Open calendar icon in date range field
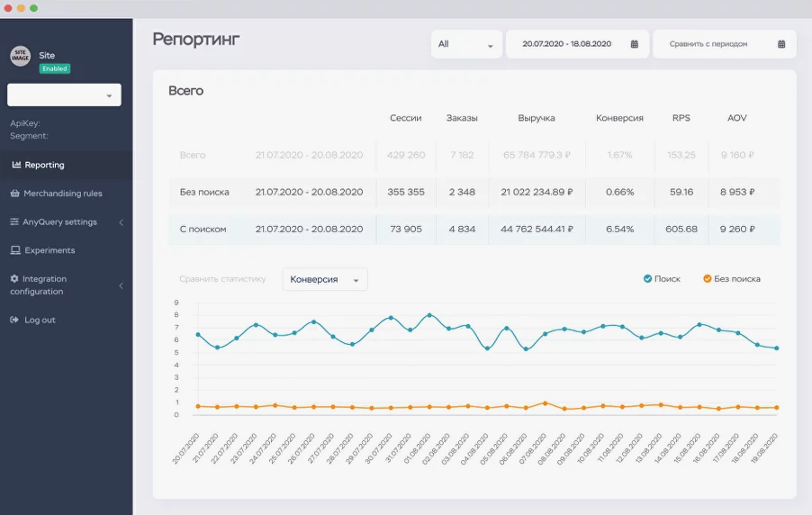 (x=635, y=44)
